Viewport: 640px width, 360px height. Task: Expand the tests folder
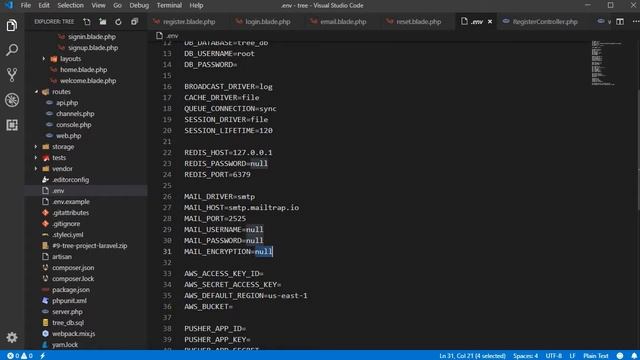[x=36, y=158]
